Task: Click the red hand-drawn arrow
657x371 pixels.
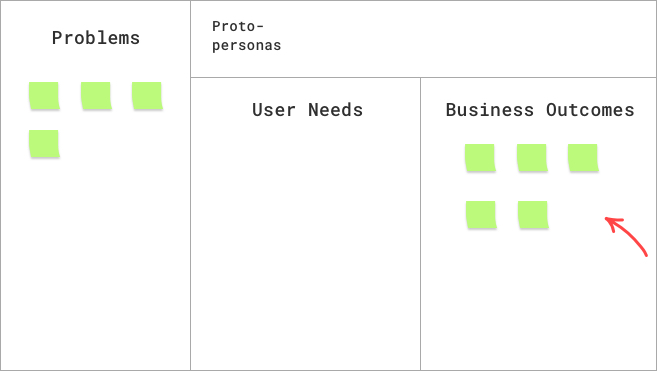Action: click(626, 236)
